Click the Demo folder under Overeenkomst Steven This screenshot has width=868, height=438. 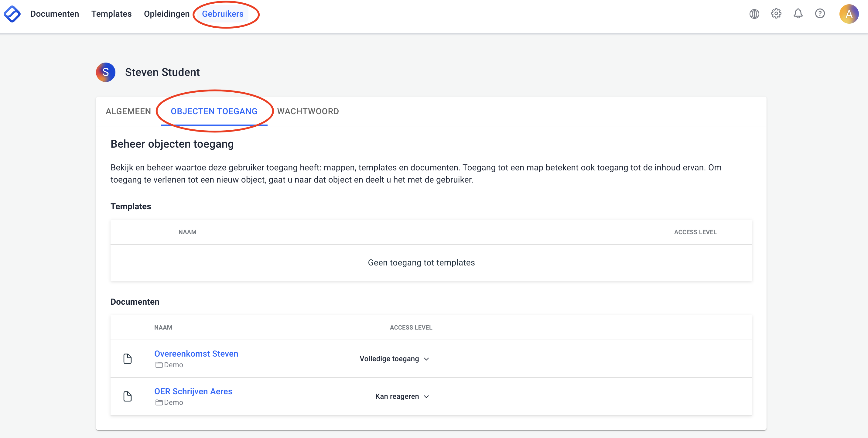(x=169, y=365)
